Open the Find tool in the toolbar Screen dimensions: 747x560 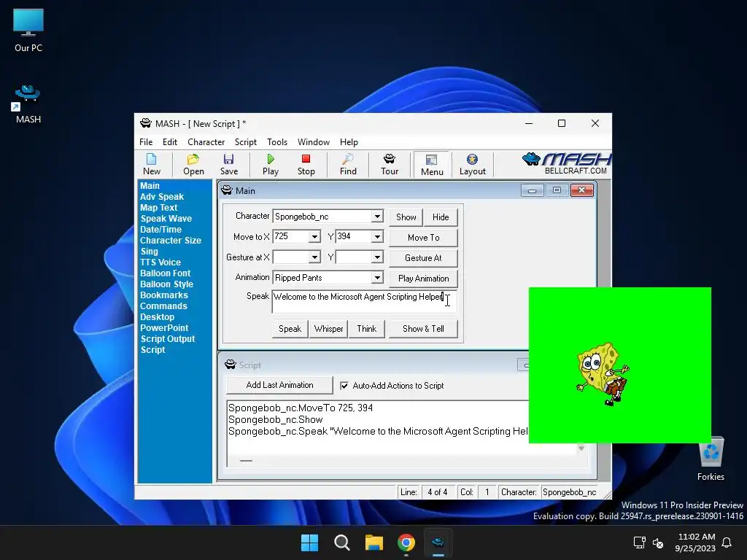[x=348, y=164]
